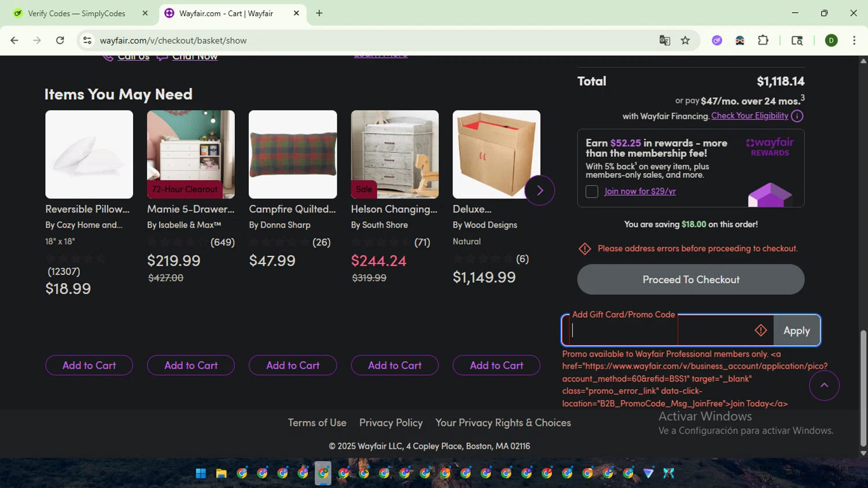Open the side panel search icon
The image size is (868, 488).
797,41
